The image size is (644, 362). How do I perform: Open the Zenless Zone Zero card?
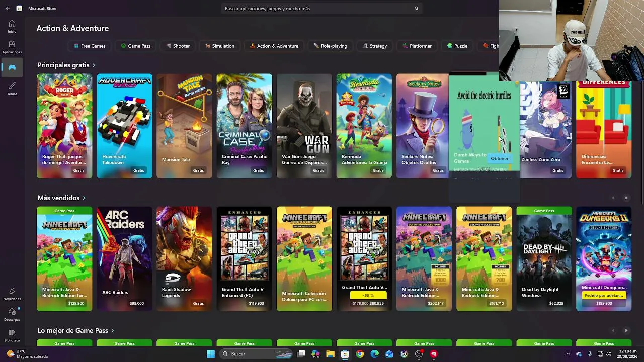coord(545,130)
